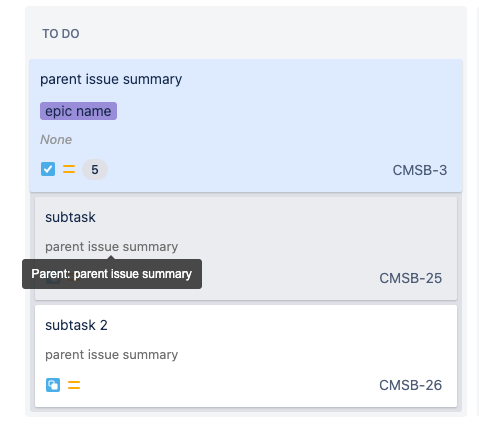
Task: Click the story points badge showing 5
Action: click(95, 170)
